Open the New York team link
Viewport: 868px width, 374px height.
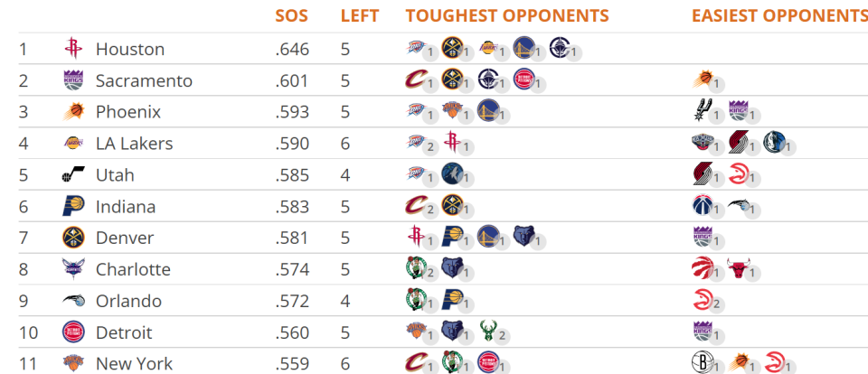point(134,364)
